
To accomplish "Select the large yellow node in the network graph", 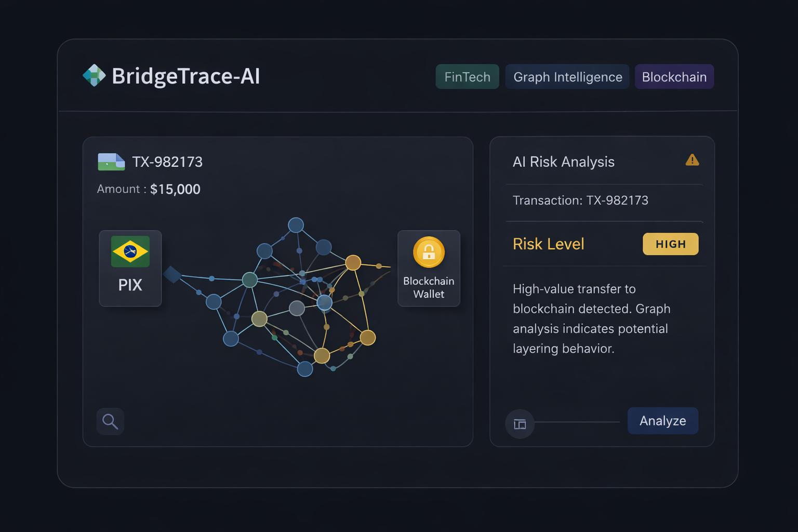I will [x=354, y=263].
